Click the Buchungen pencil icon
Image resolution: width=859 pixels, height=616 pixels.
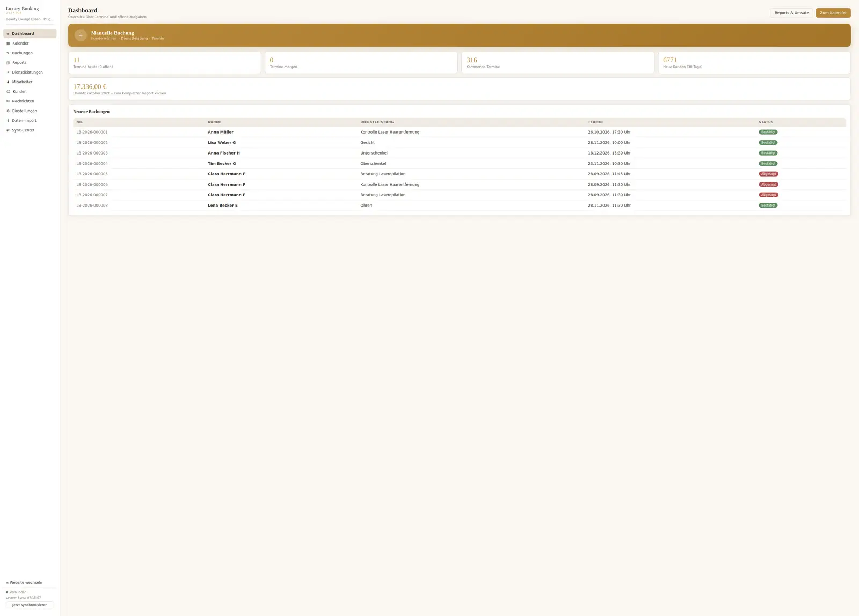click(x=8, y=53)
